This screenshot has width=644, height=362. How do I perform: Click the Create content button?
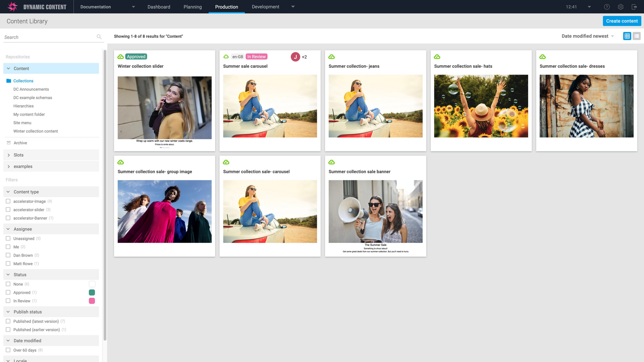click(x=621, y=21)
